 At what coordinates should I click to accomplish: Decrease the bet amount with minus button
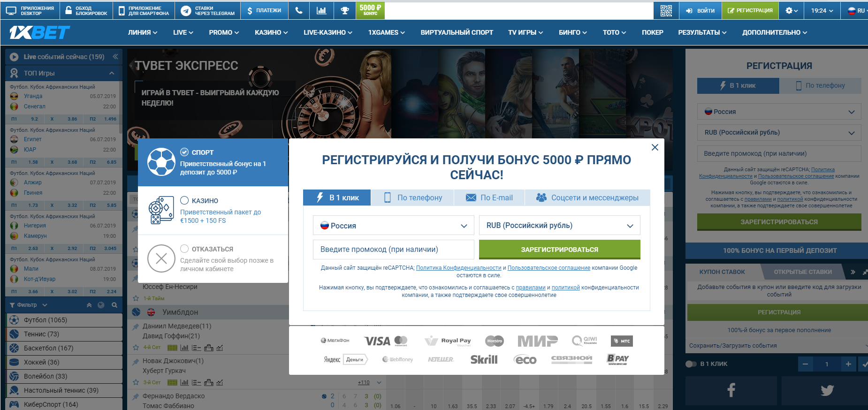pos(805,364)
